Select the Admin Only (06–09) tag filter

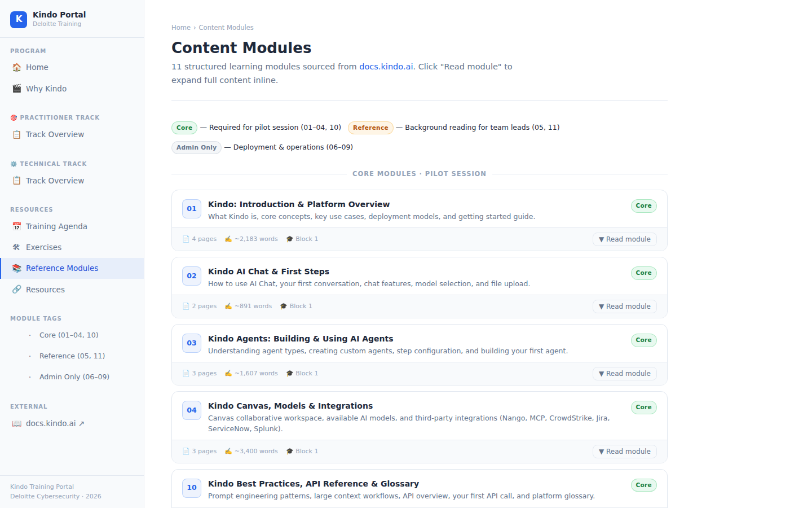tap(74, 376)
